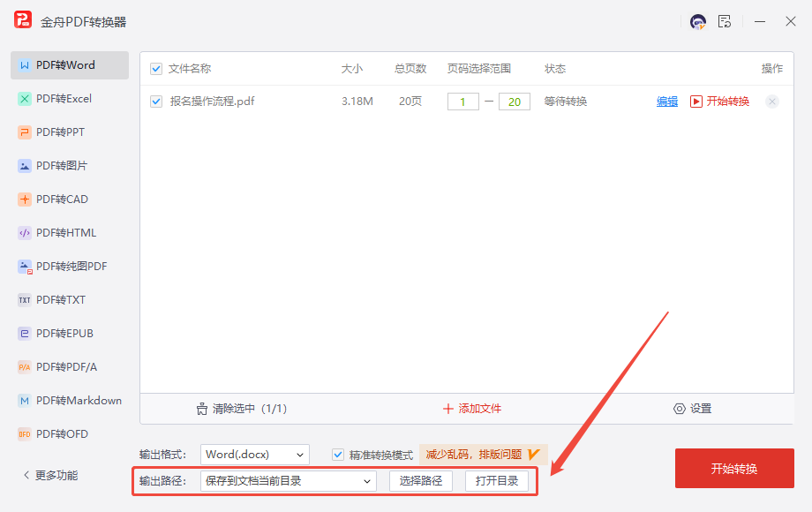
Task: Toggle the 精准转换模式 checkbox
Action: (338, 455)
